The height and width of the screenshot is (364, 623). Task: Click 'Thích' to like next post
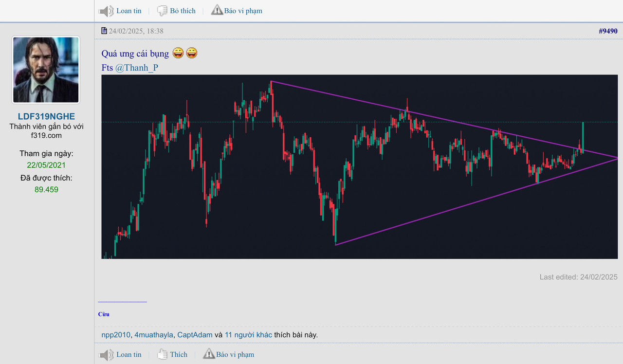179,354
